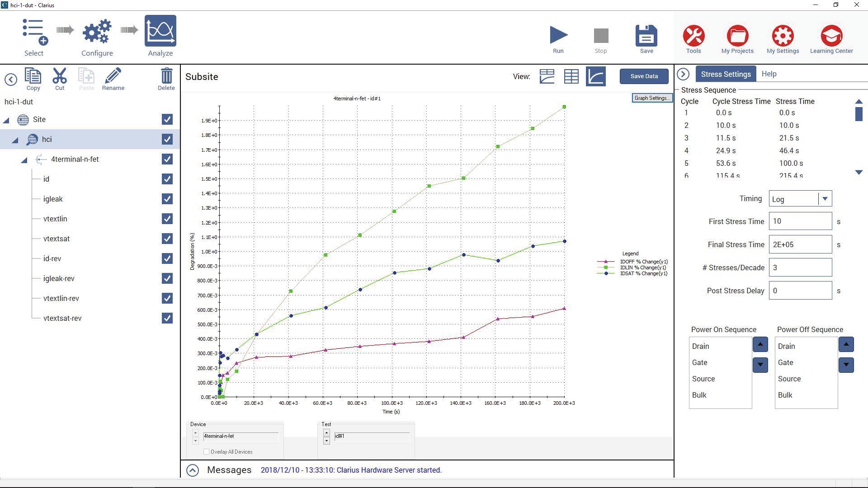Image resolution: width=868 pixels, height=488 pixels.
Task: Expand the Site node in tree
Action: coord(6,118)
